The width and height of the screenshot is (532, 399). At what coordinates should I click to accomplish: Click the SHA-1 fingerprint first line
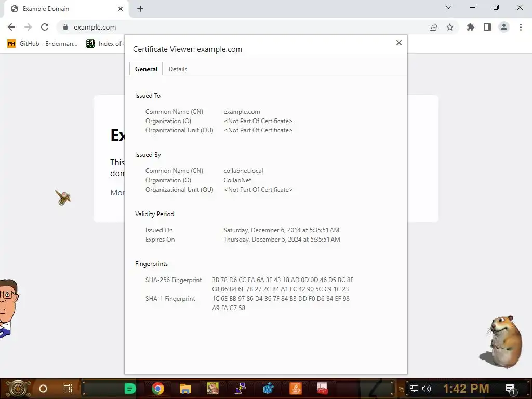point(281,299)
